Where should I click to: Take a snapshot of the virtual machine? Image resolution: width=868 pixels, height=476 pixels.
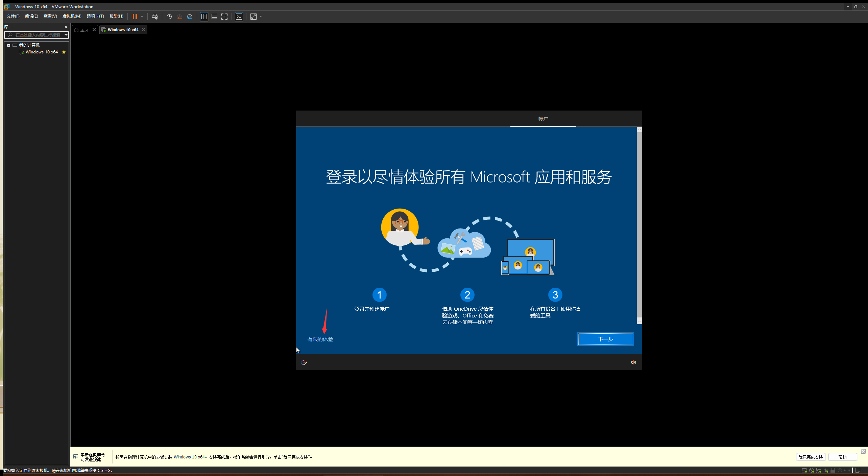pyautogui.click(x=169, y=17)
